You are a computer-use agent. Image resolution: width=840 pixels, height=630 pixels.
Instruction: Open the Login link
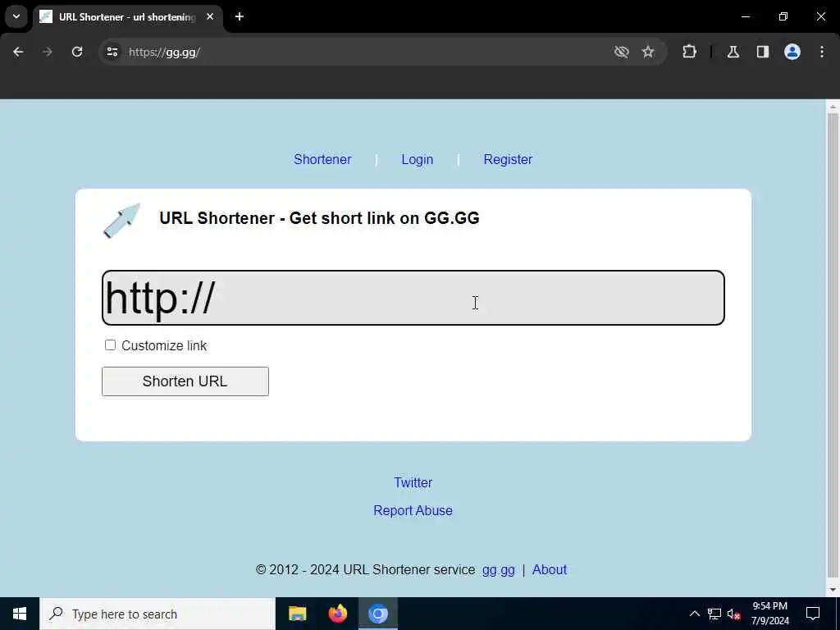pos(418,160)
